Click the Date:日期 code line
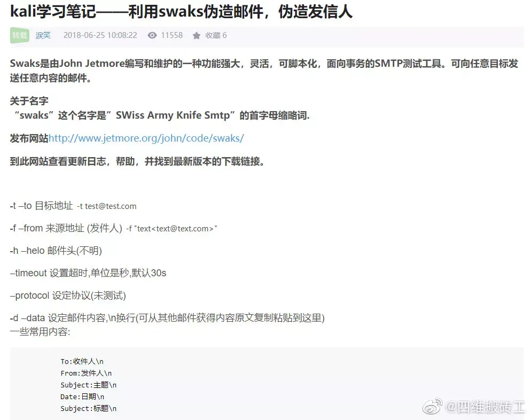Viewport: 531px width, 420px height. (82, 396)
